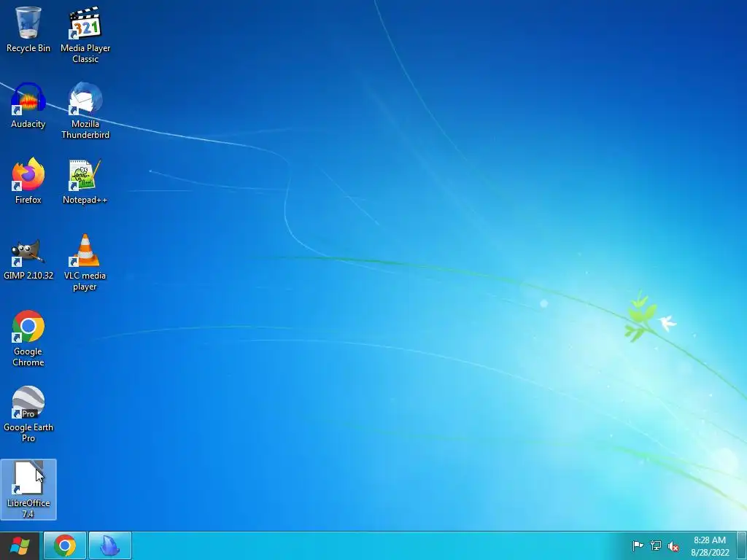The image size is (747, 560).
Task: Click the muted volume tray icon
Action: pyautogui.click(x=673, y=546)
